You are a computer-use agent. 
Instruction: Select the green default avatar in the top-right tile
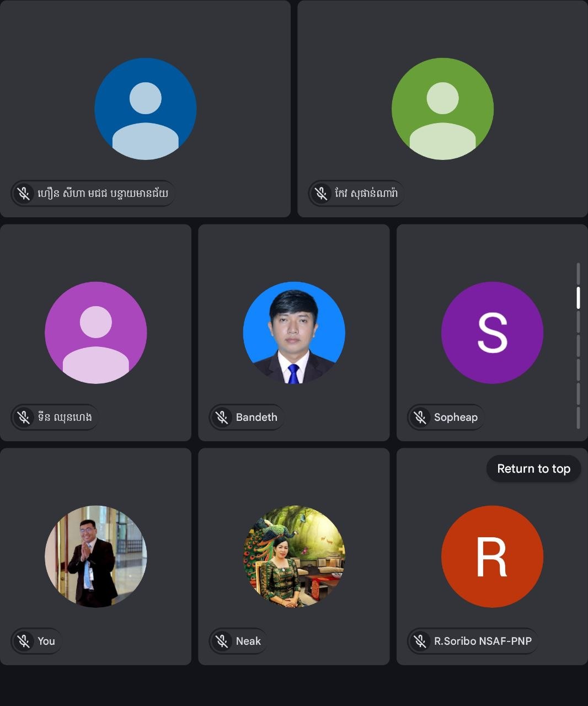click(x=442, y=109)
